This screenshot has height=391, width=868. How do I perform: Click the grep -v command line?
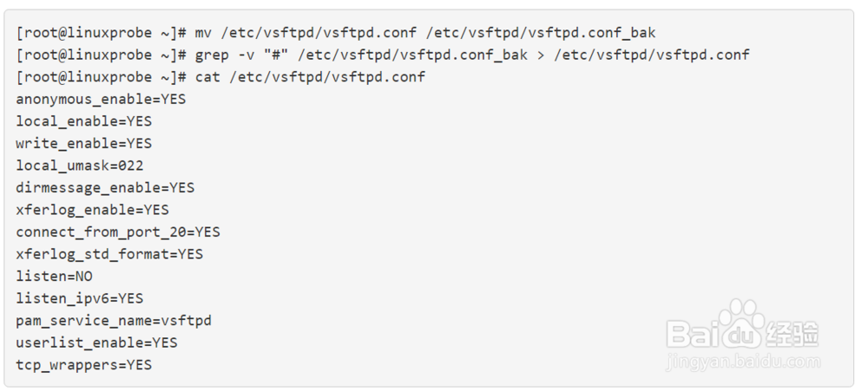pos(383,55)
